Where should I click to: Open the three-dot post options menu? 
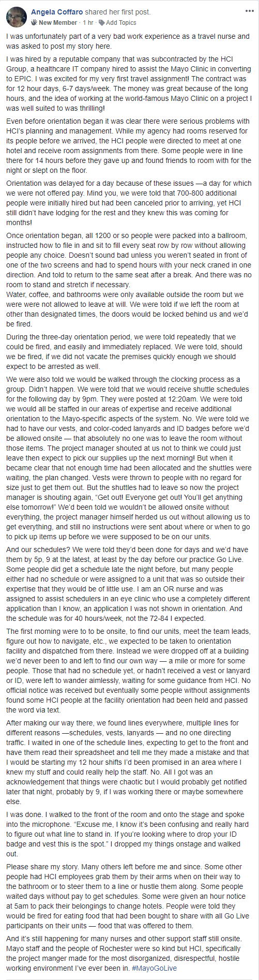click(245, 10)
